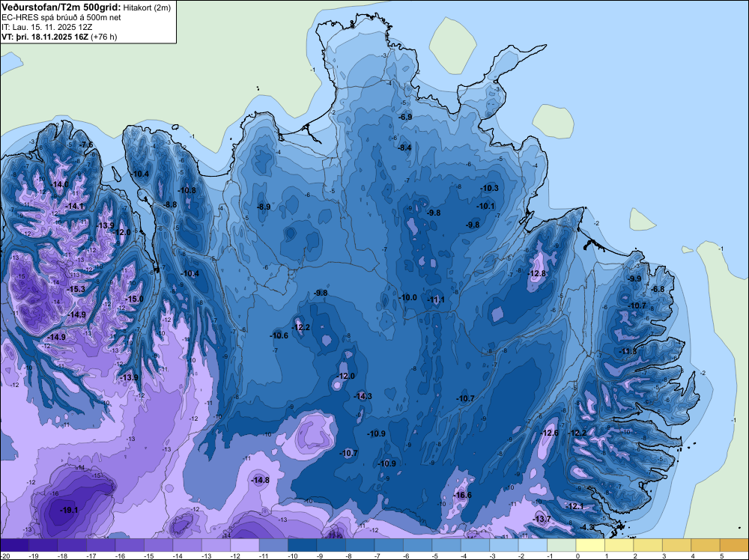This screenshot has height=560, width=749.
Task: Select the -14.3 temperature label
Action: (x=363, y=396)
